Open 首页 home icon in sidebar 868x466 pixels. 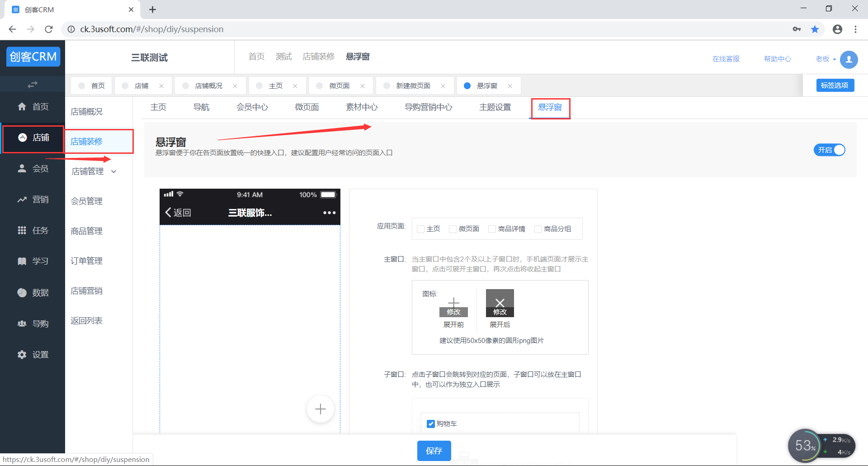click(22, 106)
